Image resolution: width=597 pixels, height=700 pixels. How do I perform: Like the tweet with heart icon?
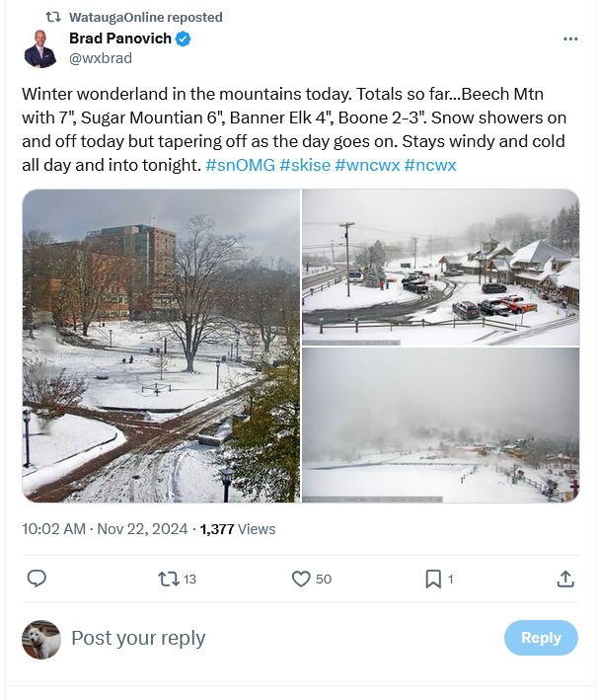pyautogui.click(x=302, y=579)
